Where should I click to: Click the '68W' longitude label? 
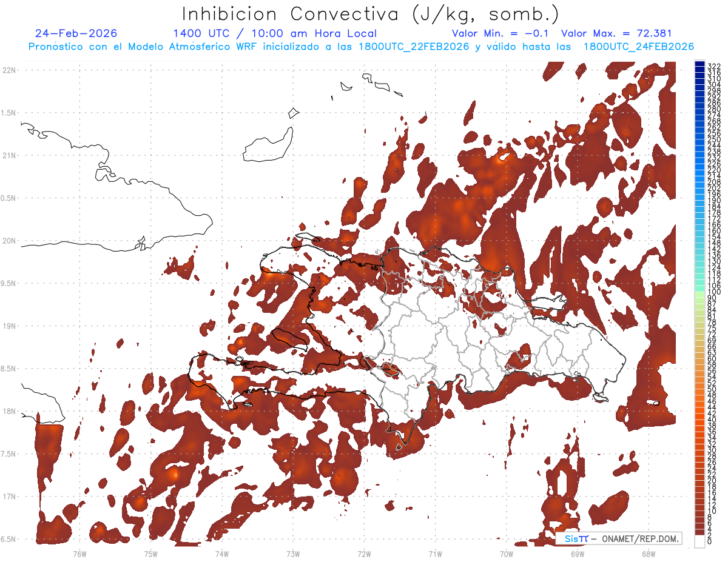(648, 554)
